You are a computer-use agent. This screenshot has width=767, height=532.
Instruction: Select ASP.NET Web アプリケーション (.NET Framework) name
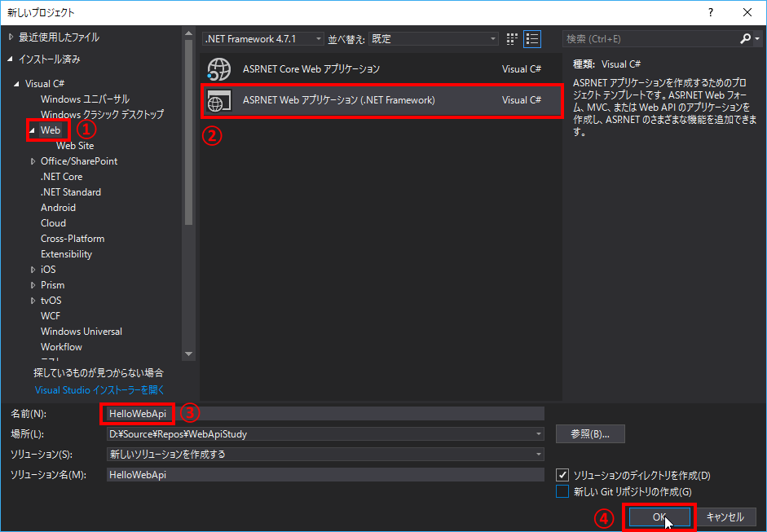[x=338, y=100]
